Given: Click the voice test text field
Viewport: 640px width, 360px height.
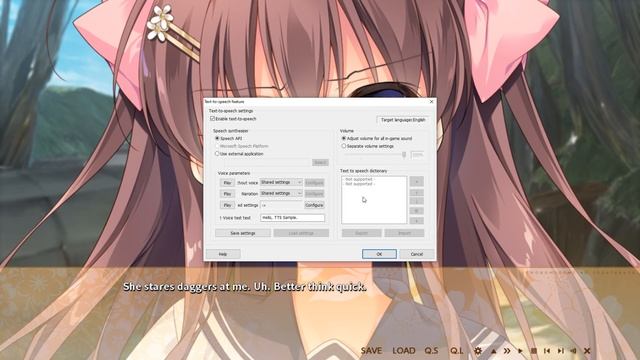Looking at the screenshot, I should pyautogui.click(x=293, y=218).
